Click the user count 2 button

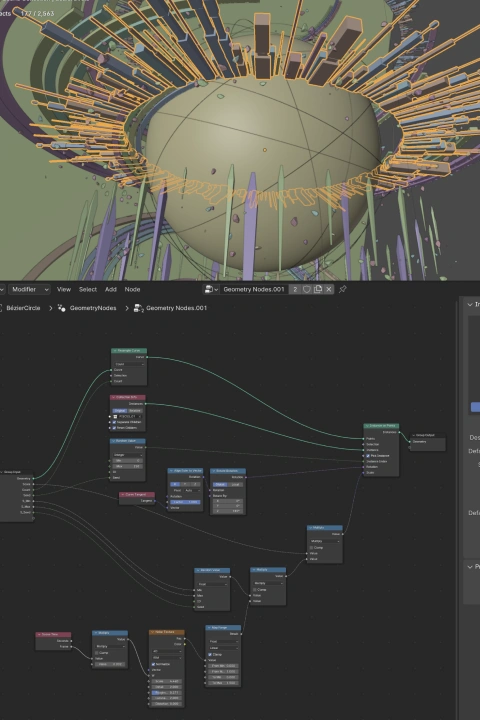tap(295, 289)
